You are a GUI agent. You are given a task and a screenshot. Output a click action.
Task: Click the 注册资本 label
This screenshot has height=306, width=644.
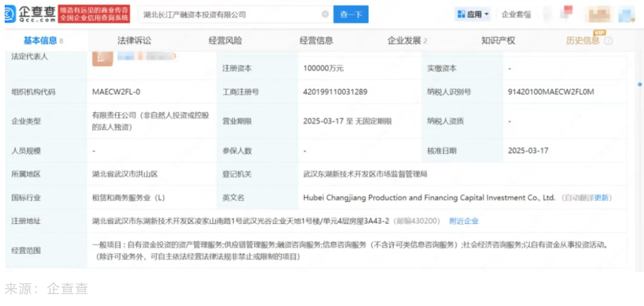(237, 69)
